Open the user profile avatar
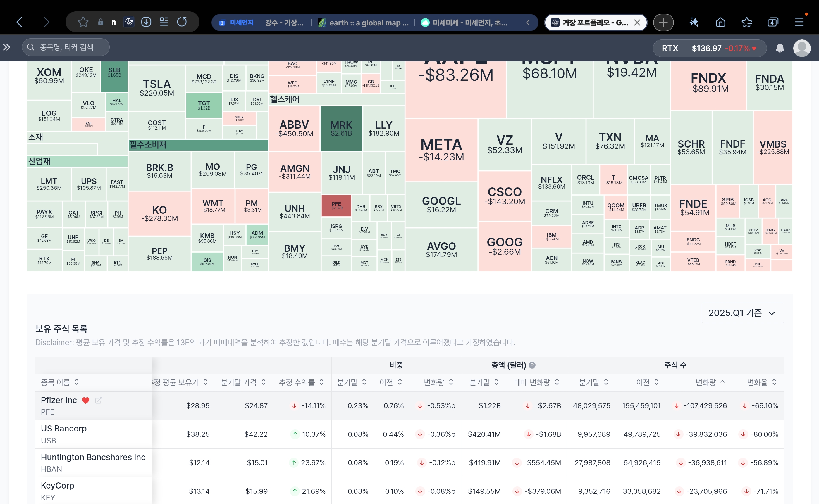The height and width of the screenshot is (504, 819). tap(802, 48)
